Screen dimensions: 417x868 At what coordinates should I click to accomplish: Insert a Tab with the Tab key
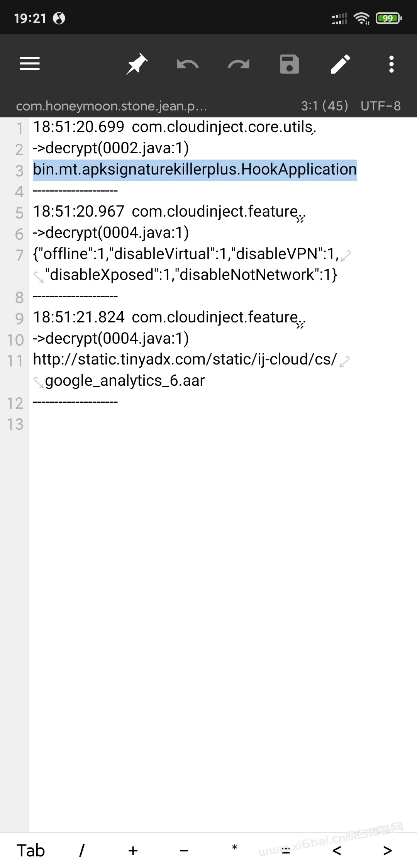(31, 851)
